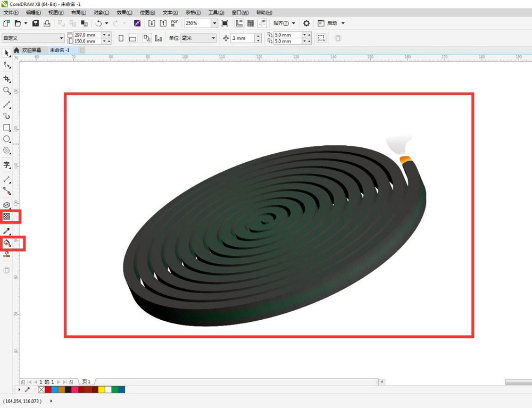Choose the Rectangle tool
This screenshot has width=532, height=408.
click(x=7, y=128)
